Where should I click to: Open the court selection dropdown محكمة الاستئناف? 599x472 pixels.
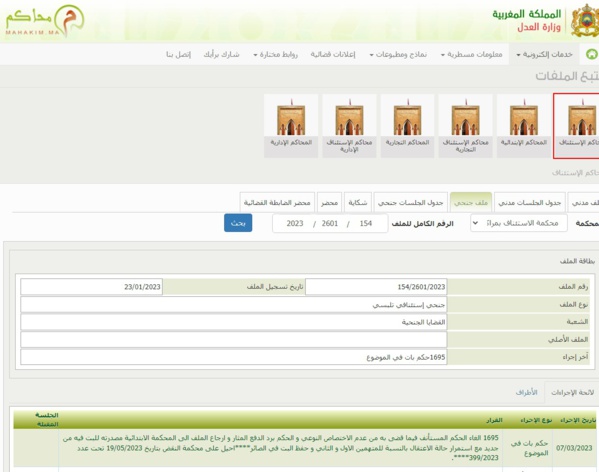click(x=519, y=223)
